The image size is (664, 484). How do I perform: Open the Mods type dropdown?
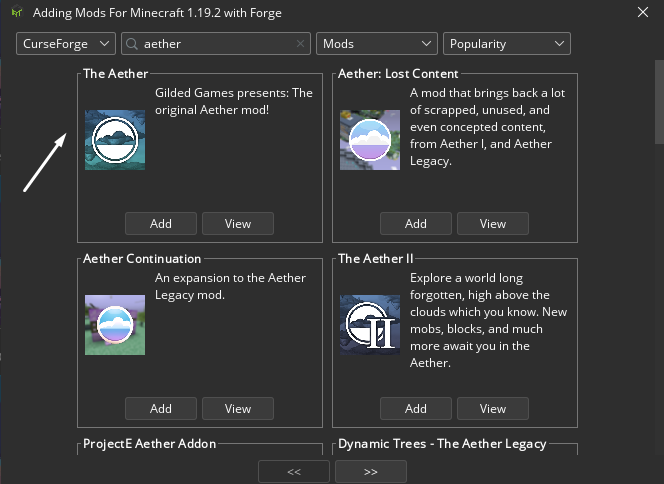[x=376, y=44]
